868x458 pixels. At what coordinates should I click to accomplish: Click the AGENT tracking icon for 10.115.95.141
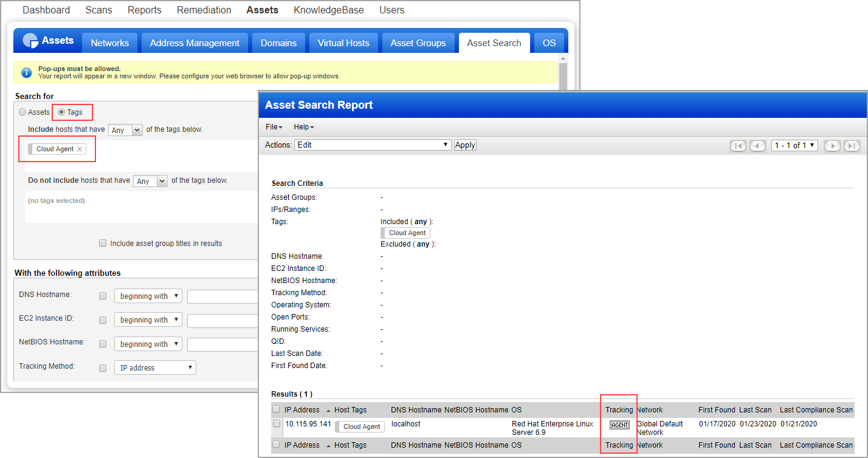coord(619,425)
